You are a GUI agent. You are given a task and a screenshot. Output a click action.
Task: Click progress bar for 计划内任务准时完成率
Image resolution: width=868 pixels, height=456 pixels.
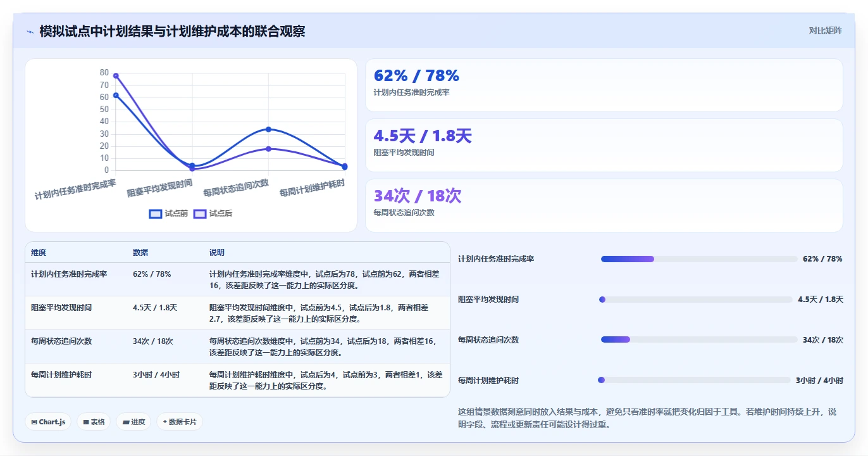[699, 259]
